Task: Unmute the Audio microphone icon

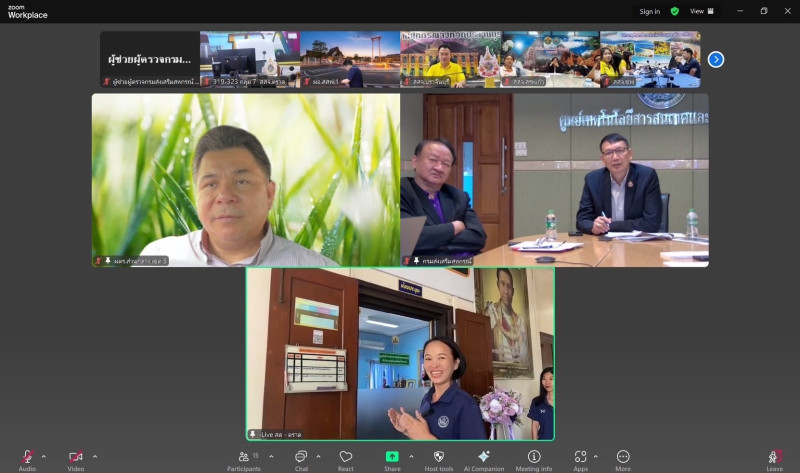Action: (27, 456)
